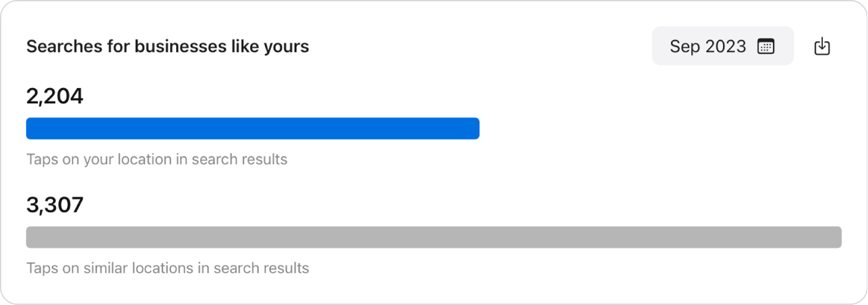
Task: Select the gray progress bar under 3,307
Action: 433,237
